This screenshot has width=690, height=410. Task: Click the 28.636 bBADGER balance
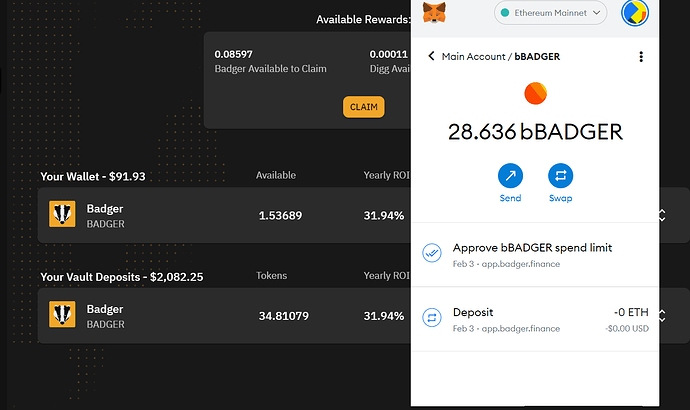[535, 132]
